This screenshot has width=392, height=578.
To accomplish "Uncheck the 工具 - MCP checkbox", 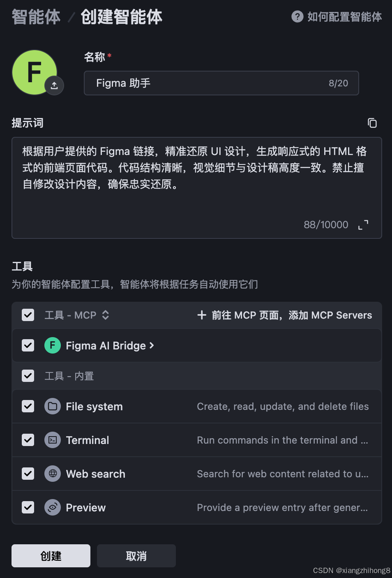I will pyautogui.click(x=28, y=315).
